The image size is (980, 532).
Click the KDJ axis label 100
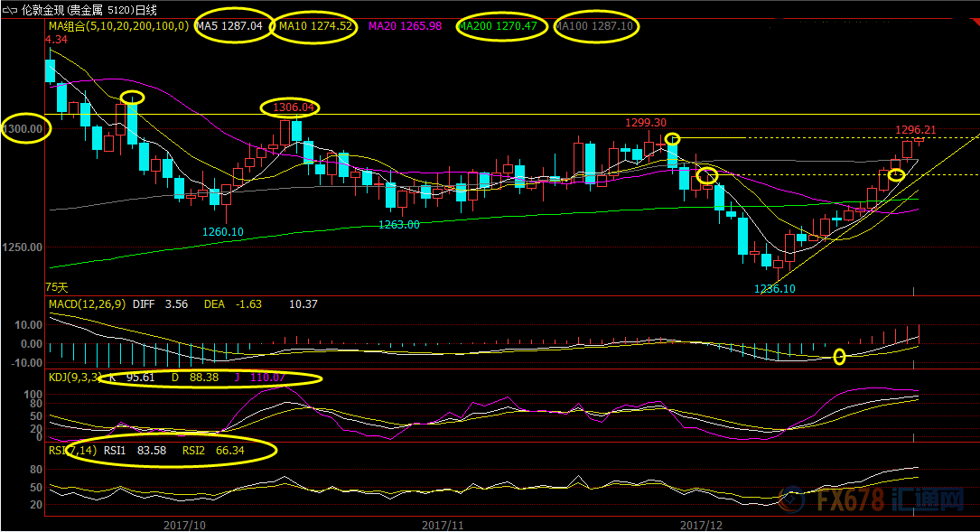[x=33, y=395]
